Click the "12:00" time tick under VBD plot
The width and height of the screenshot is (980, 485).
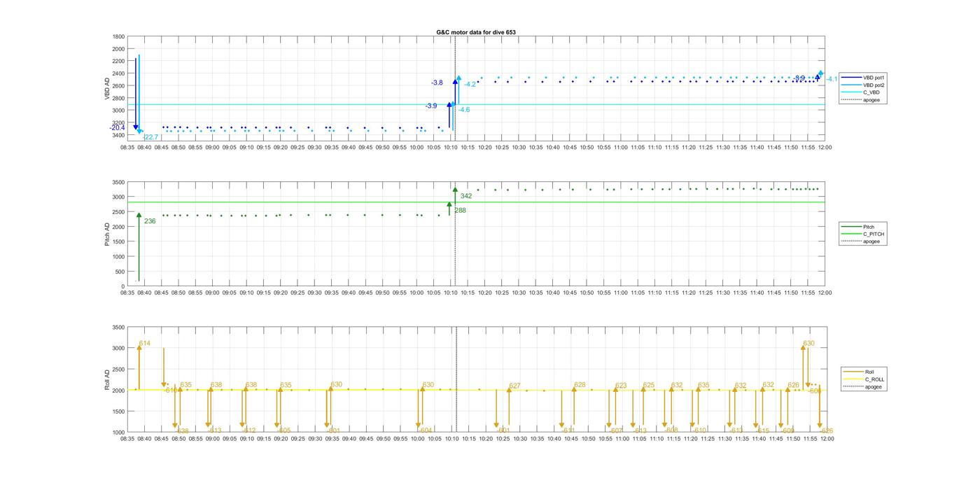pyautogui.click(x=825, y=147)
